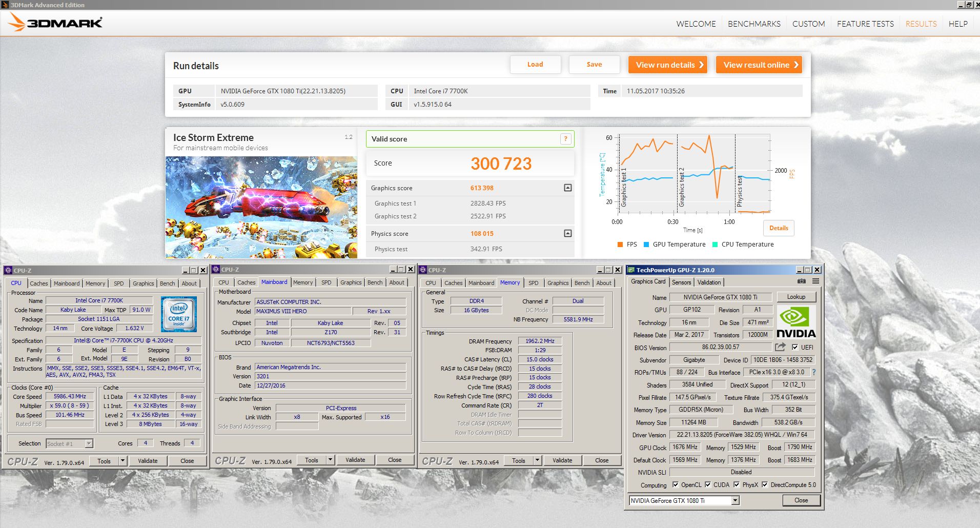Screen dimensions: 980x528
Task: Click the Details button under the chart
Action: click(x=779, y=228)
